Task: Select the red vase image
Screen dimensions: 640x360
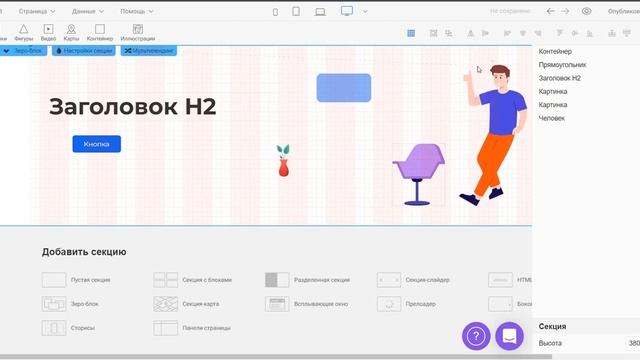Action: [x=284, y=161]
